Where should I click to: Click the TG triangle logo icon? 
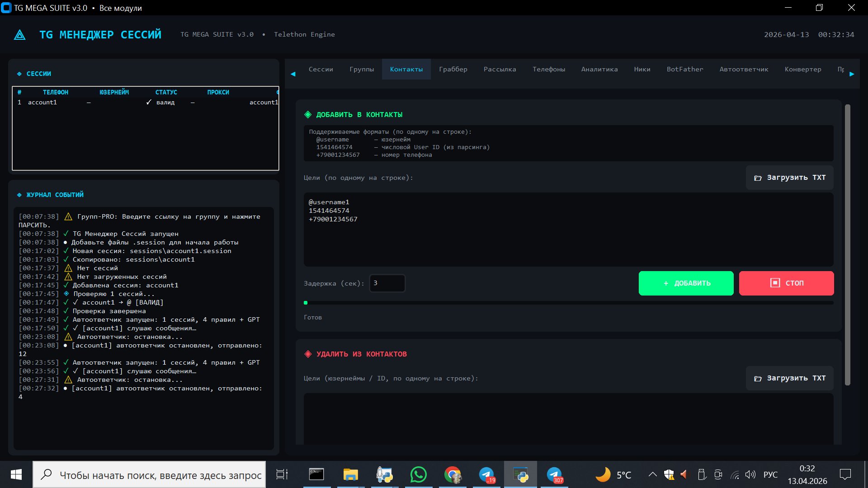pyautogui.click(x=20, y=35)
